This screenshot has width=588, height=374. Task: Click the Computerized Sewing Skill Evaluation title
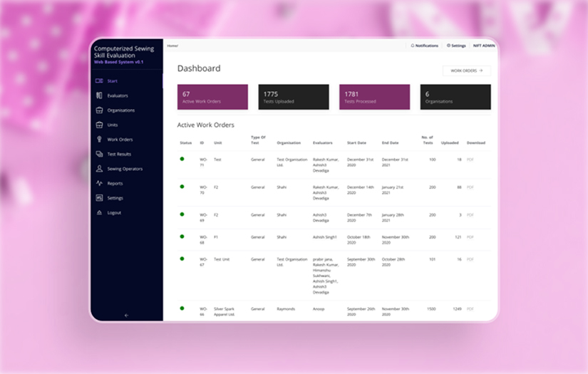click(124, 52)
